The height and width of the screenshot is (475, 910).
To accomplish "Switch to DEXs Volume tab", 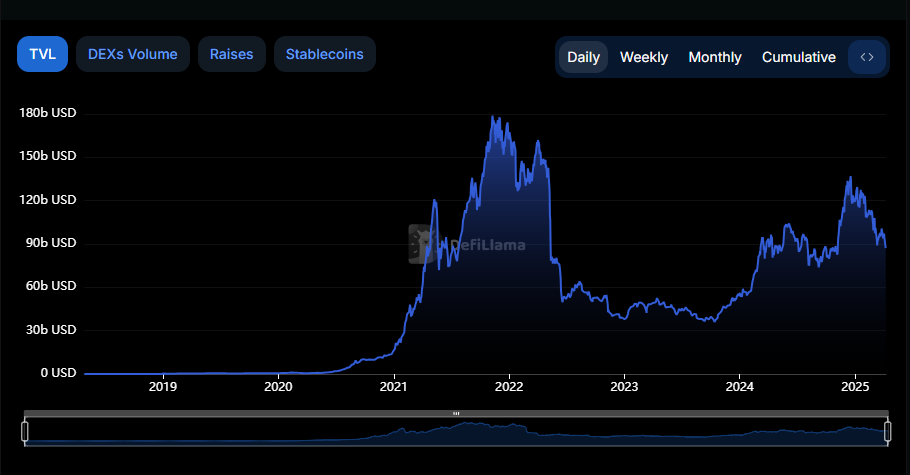I will [x=133, y=54].
